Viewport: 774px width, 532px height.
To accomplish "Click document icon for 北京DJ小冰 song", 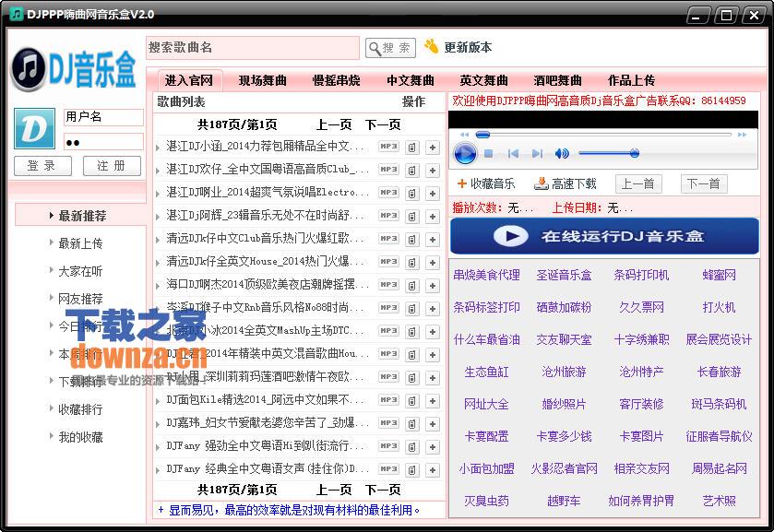I will coord(411,331).
